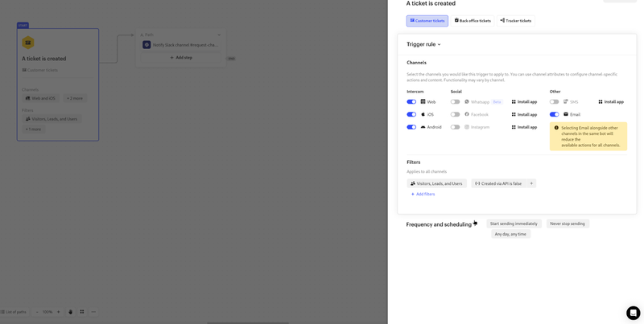Zoom in with the plus icon
The width and height of the screenshot is (644, 324).
(58, 312)
